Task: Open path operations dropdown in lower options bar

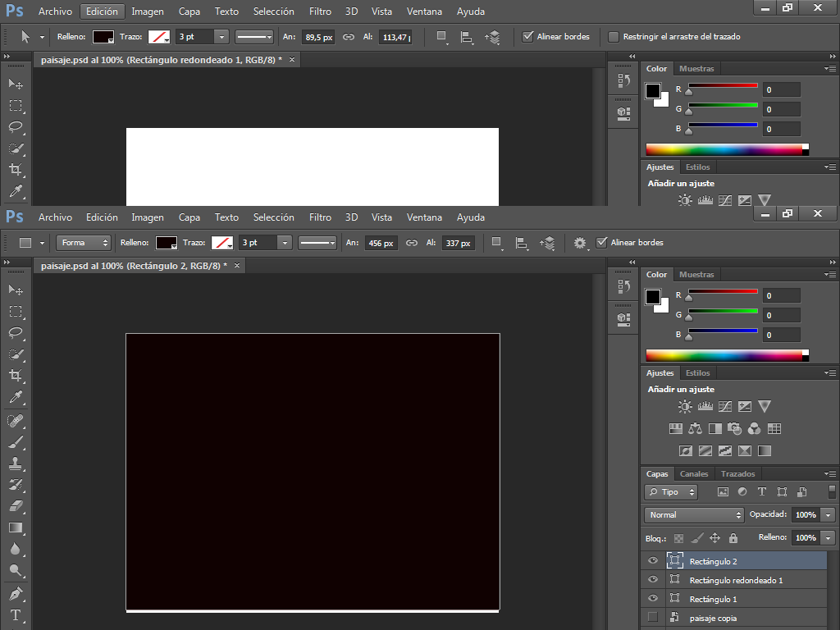Action: 497,243
